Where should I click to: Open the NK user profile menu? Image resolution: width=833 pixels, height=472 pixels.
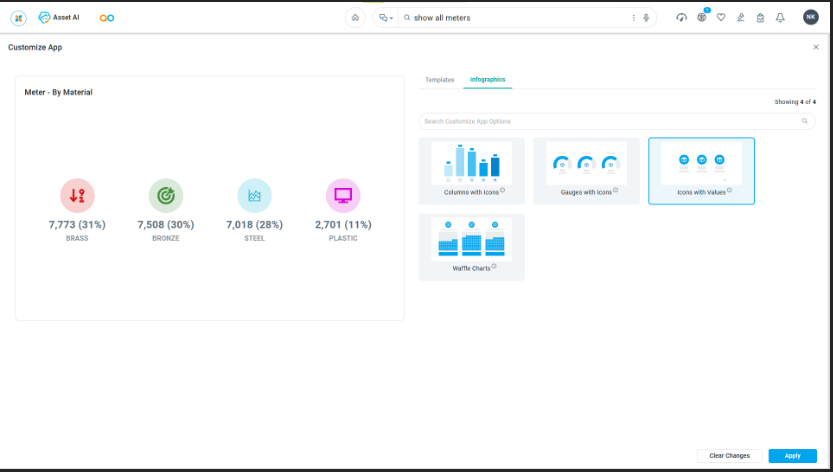[810, 18]
